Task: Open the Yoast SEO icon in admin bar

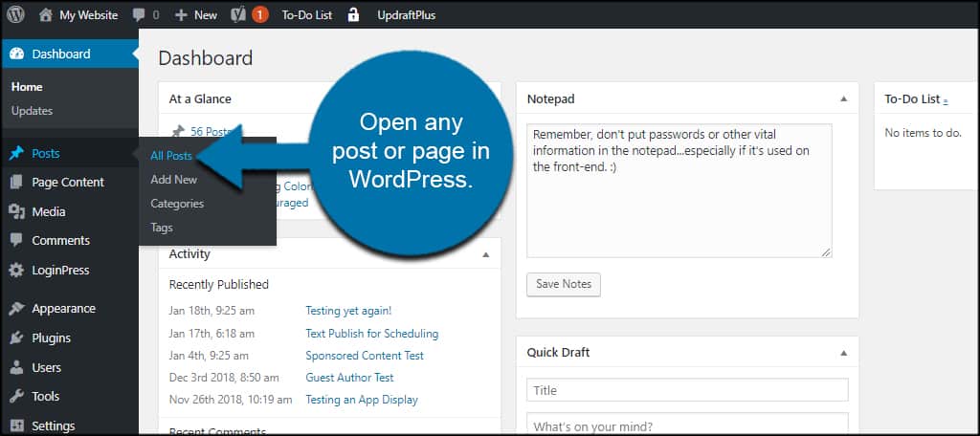Action: coord(238,15)
